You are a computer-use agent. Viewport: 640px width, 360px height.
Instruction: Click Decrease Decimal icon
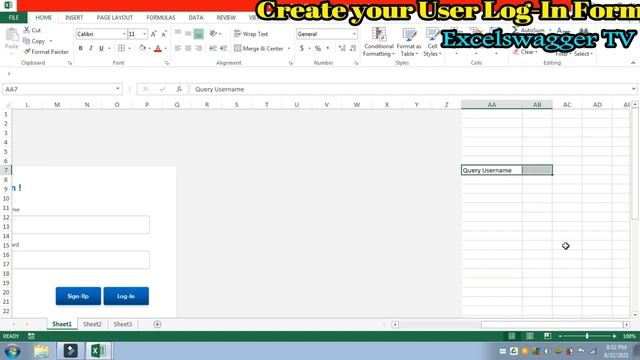click(353, 49)
